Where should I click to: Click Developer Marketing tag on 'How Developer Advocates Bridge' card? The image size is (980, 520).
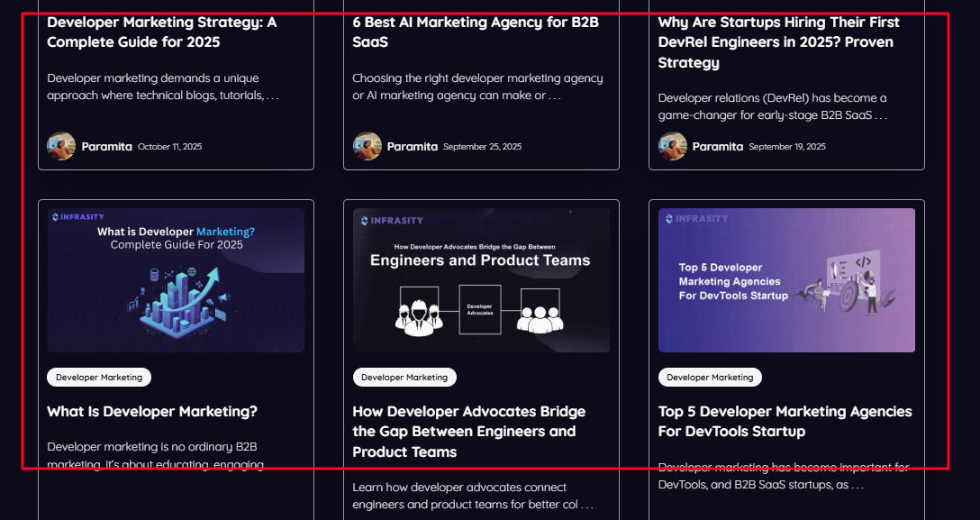pyautogui.click(x=404, y=378)
